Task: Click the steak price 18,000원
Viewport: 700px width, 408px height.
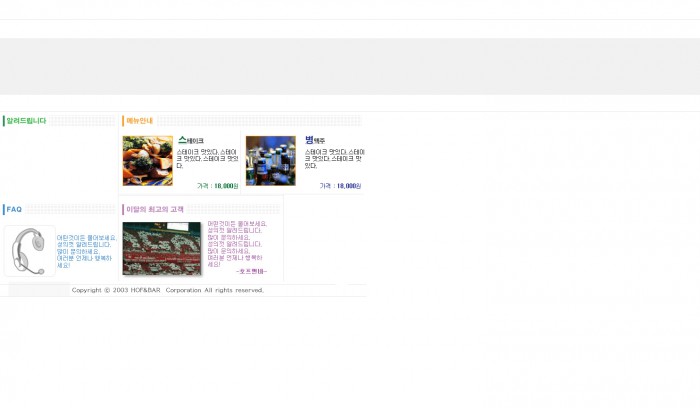Action: (218, 186)
